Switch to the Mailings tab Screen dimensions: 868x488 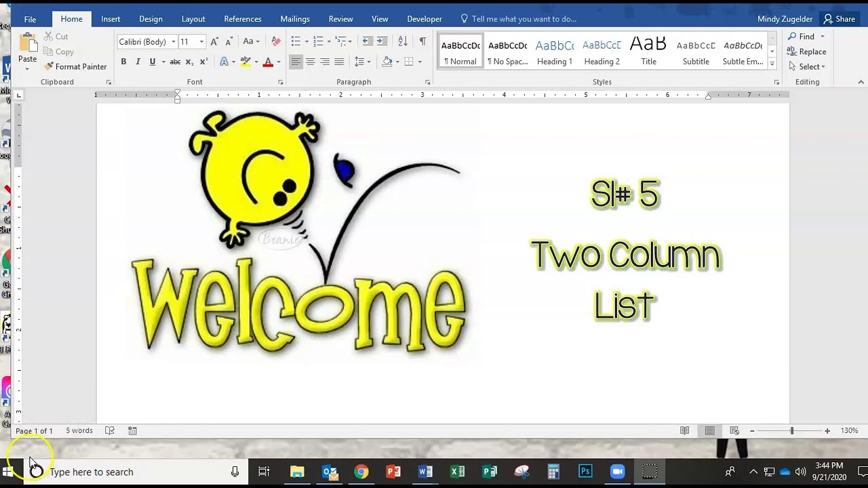click(x=295, y=19)
